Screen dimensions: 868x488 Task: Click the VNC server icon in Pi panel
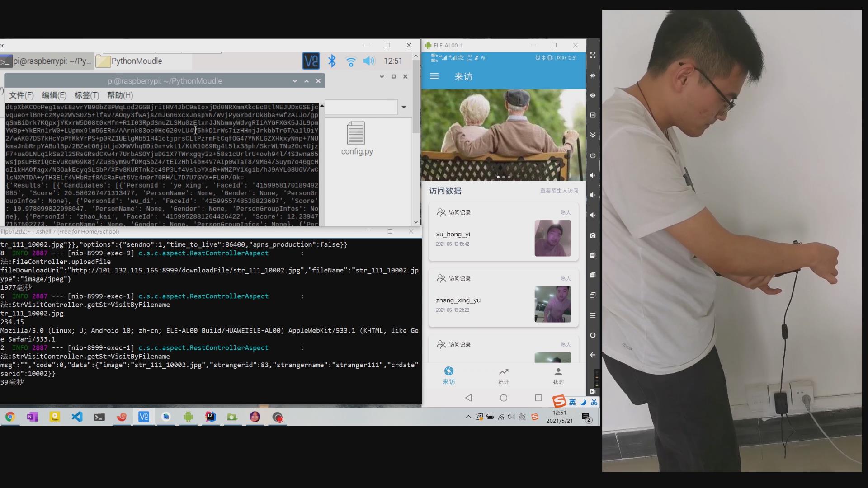(311, 61)
